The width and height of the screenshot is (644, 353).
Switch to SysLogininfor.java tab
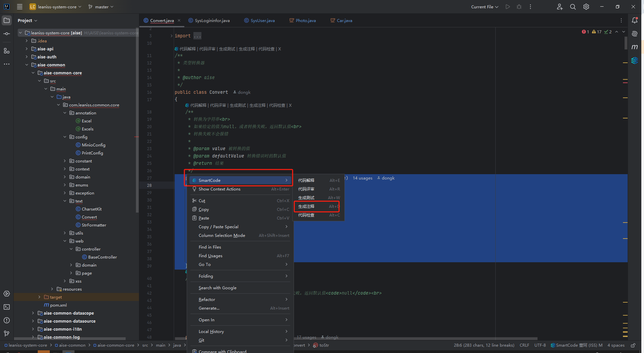(209, 20)
